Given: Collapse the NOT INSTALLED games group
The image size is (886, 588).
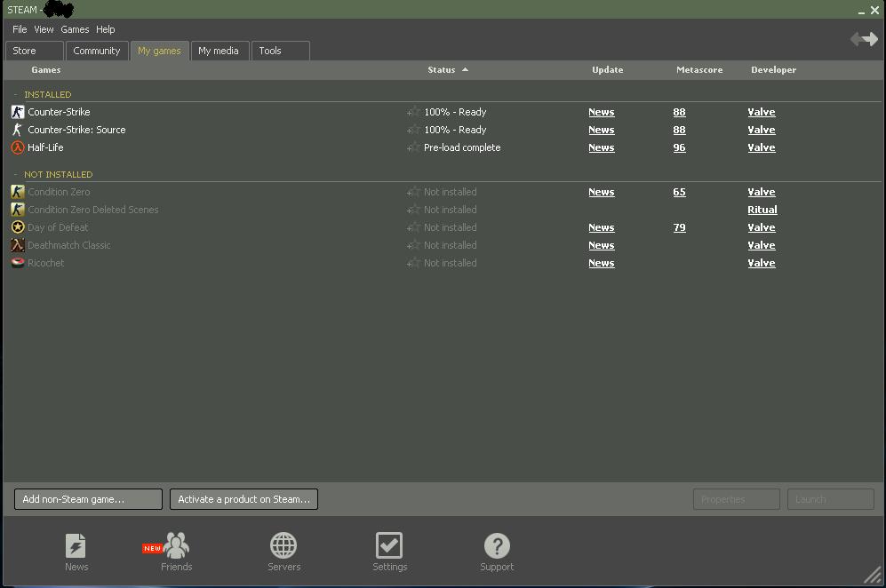Looking at the screenshot, I should (x=16, y=175).
